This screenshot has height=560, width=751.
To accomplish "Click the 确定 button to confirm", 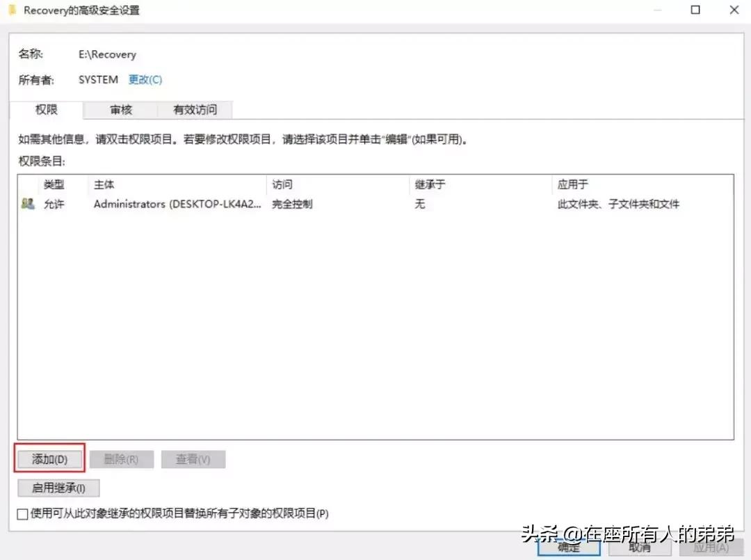I will tap(568, 547).
